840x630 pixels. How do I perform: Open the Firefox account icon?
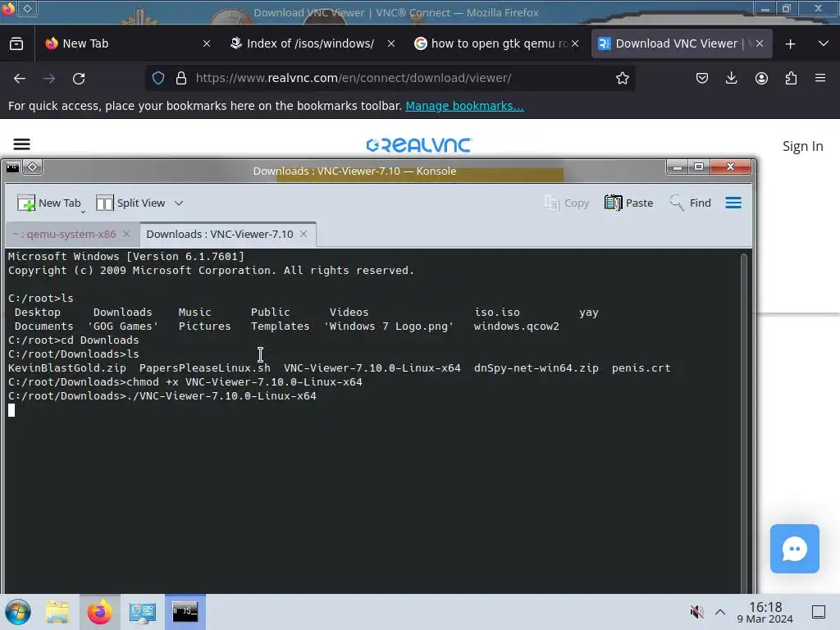[761, 78]
